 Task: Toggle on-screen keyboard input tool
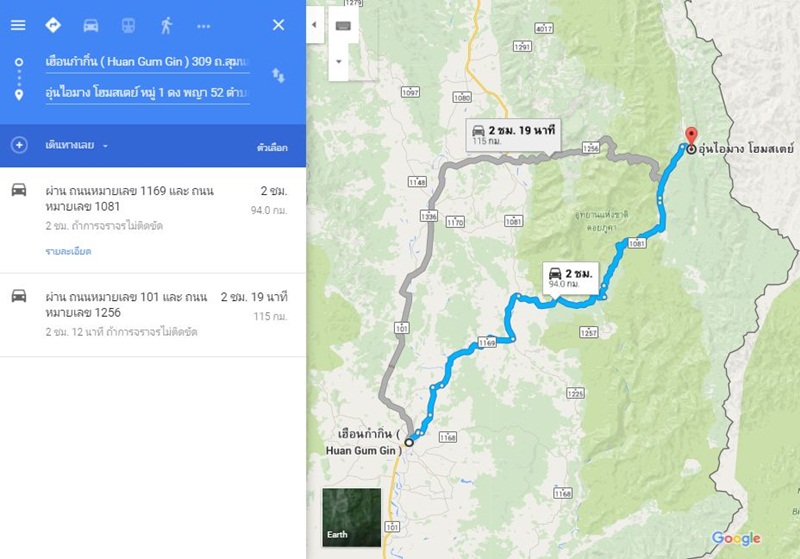click(x=343, y=26)
